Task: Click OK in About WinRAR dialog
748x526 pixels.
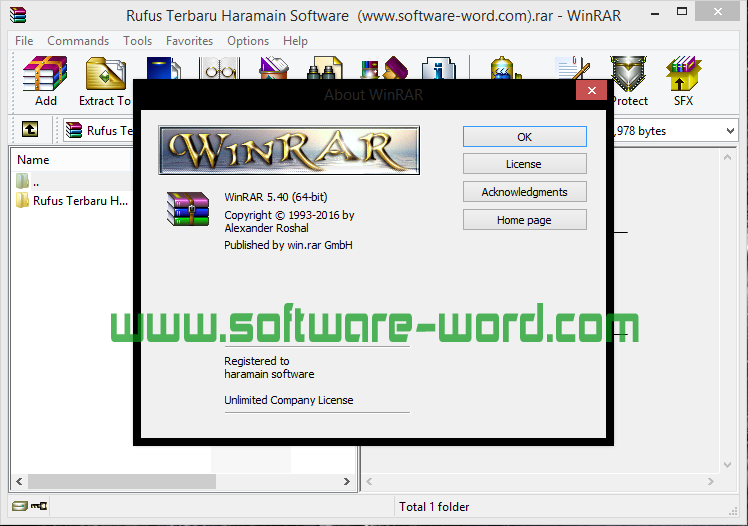Action: pos(525,137)
